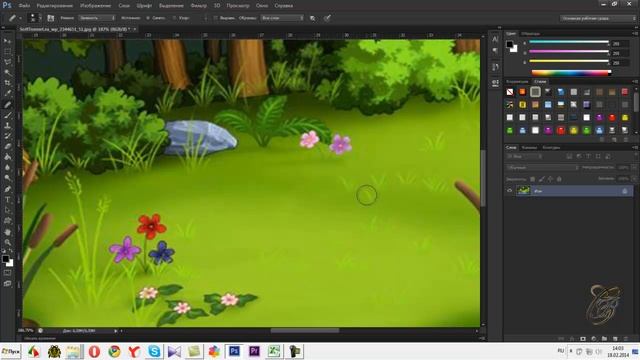Select the Eyedropper tool
Viewport: 640px width, 360px height.
[x=7, y=93]
